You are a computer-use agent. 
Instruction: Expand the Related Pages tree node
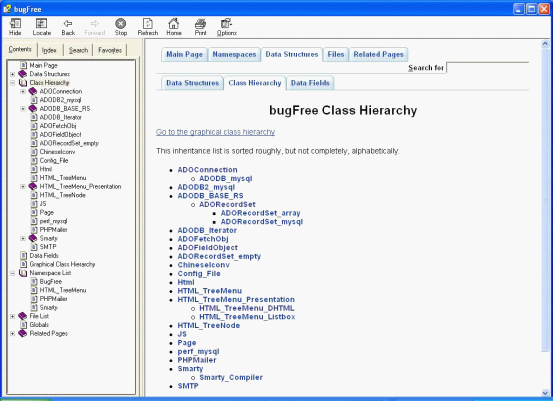coord(13,333)
